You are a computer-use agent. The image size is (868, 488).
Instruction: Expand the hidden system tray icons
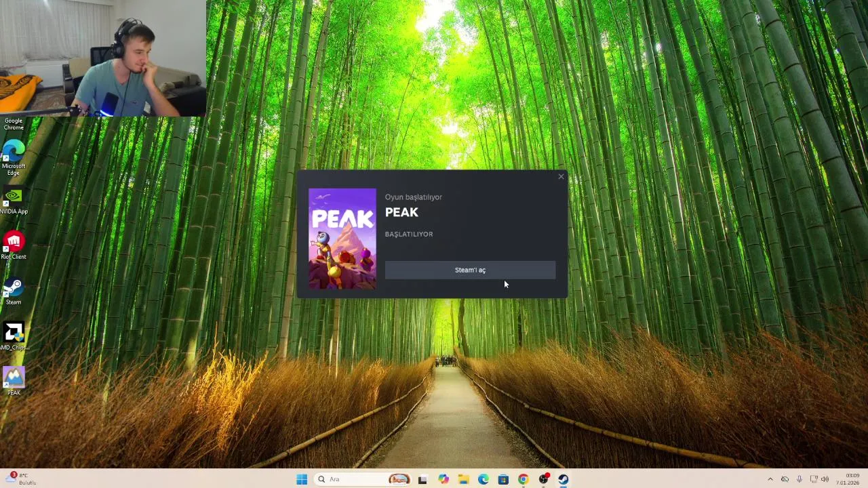coord(770,479)
